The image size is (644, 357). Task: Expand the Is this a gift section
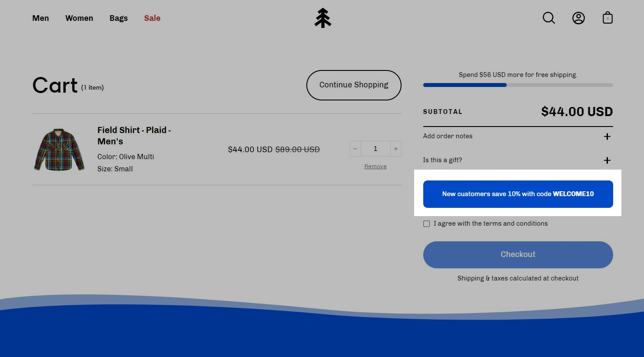tap(607, 160)
